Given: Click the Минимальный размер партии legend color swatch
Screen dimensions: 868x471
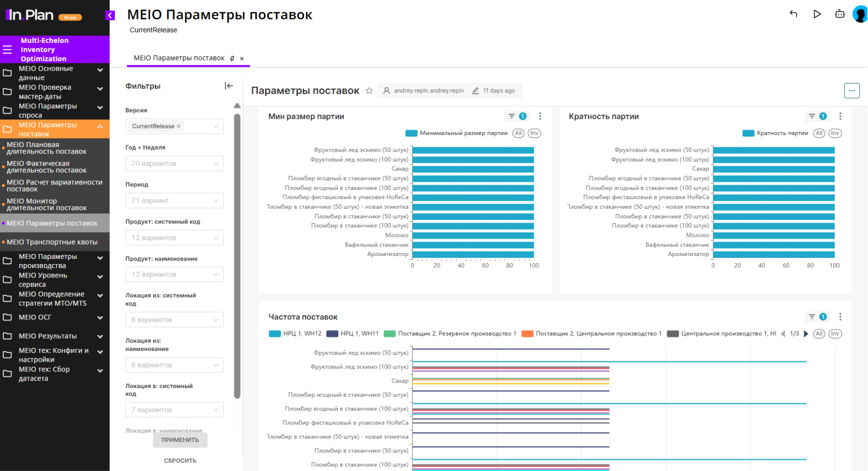Looking at the screenshot, I should tap(411, 133).
